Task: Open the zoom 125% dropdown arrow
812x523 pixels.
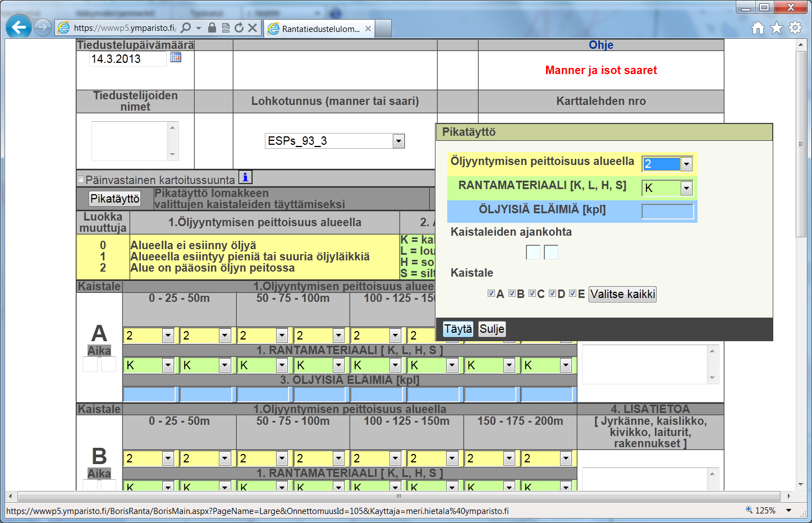Action: (x=788, y=511)
